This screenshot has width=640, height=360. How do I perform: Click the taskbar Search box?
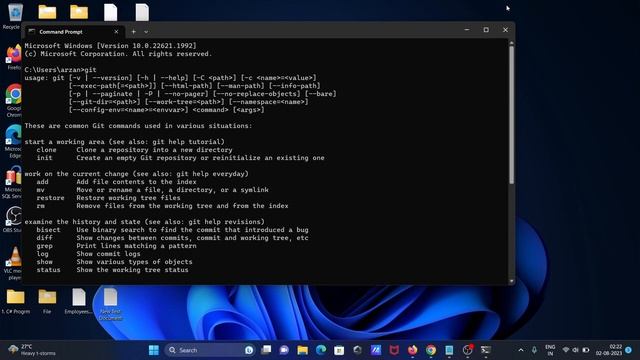click(210, 350)
